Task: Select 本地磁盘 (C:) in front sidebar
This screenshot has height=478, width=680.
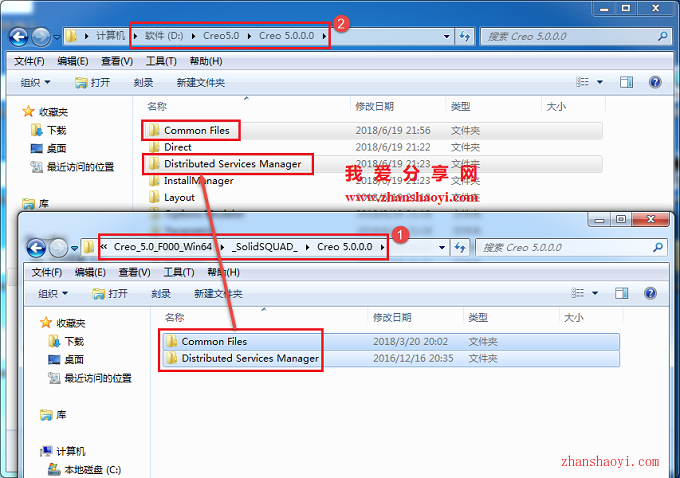Action: tap(85, 470)
